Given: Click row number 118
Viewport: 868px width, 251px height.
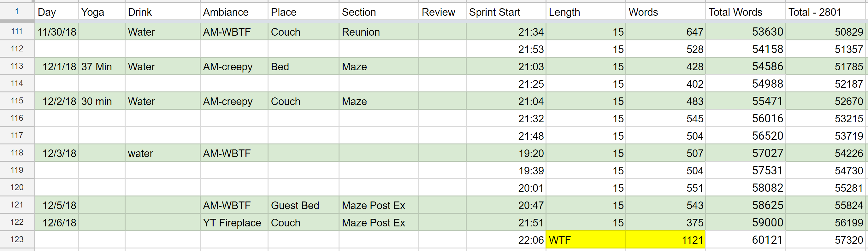Looking at the screenshot, I should pyautogui.click(x=17, y=153).
